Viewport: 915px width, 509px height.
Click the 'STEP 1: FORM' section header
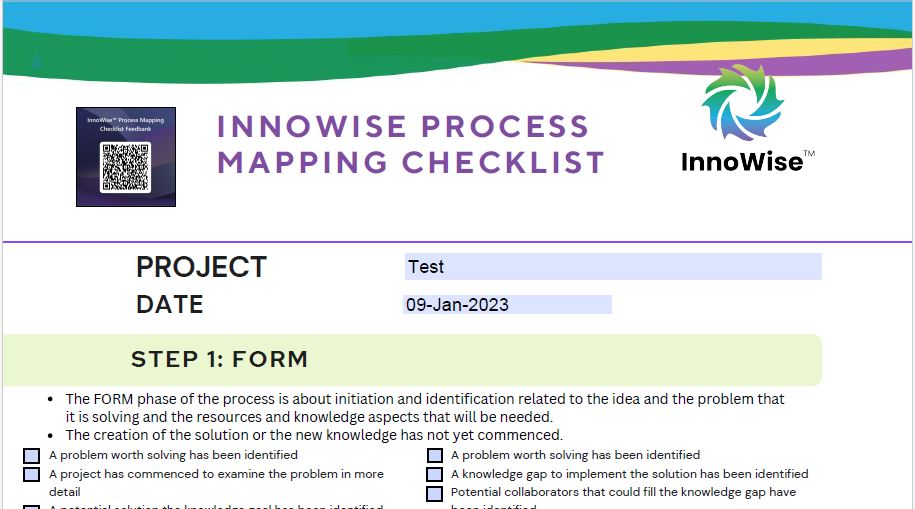tap(219, 359)
